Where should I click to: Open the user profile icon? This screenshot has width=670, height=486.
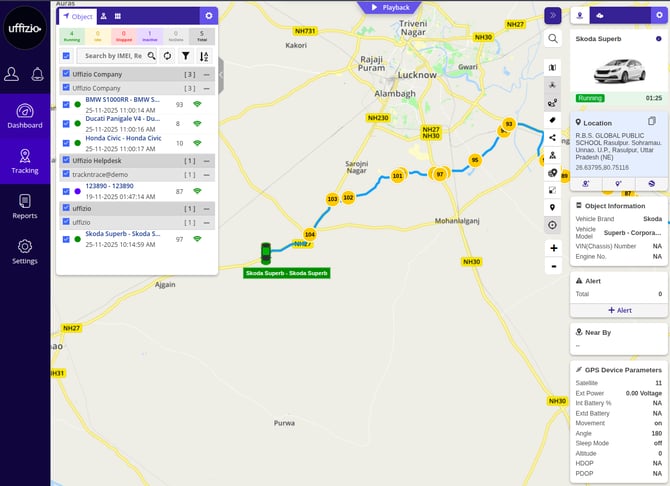(12, 74)
